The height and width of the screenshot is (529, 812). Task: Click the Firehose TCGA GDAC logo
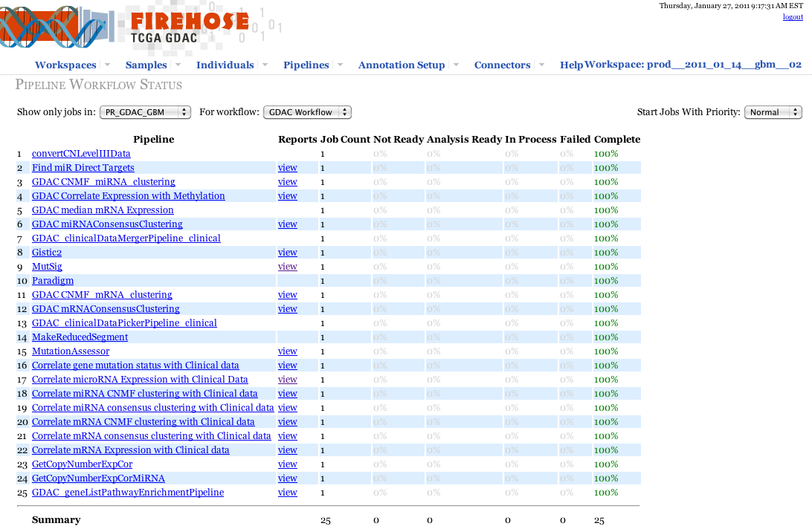tap(141, 27)
